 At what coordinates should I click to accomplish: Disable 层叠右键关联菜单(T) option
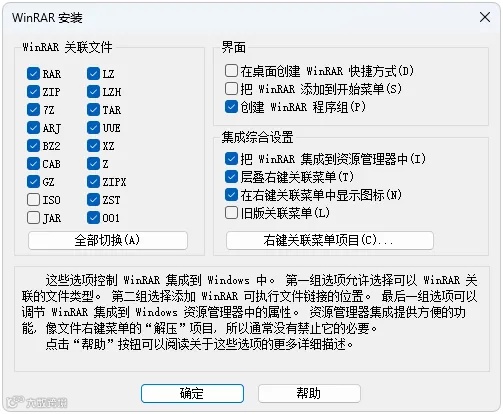231,177
